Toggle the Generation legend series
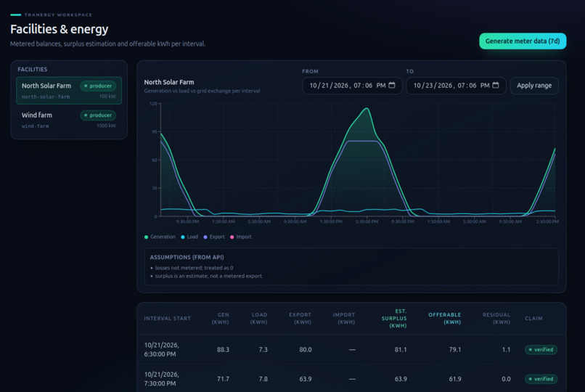 [160, 237]
